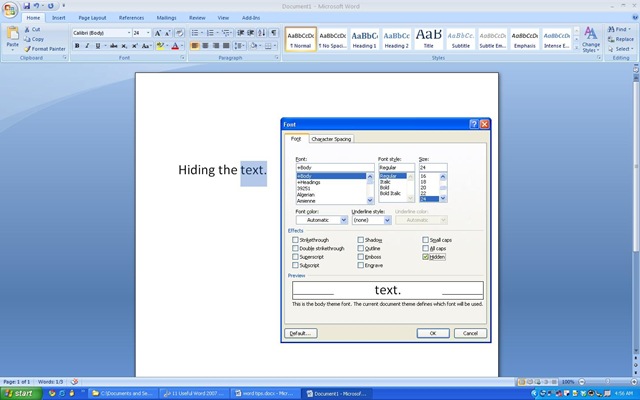
Task: Click the Font name input field
Action: coord(335,168)
